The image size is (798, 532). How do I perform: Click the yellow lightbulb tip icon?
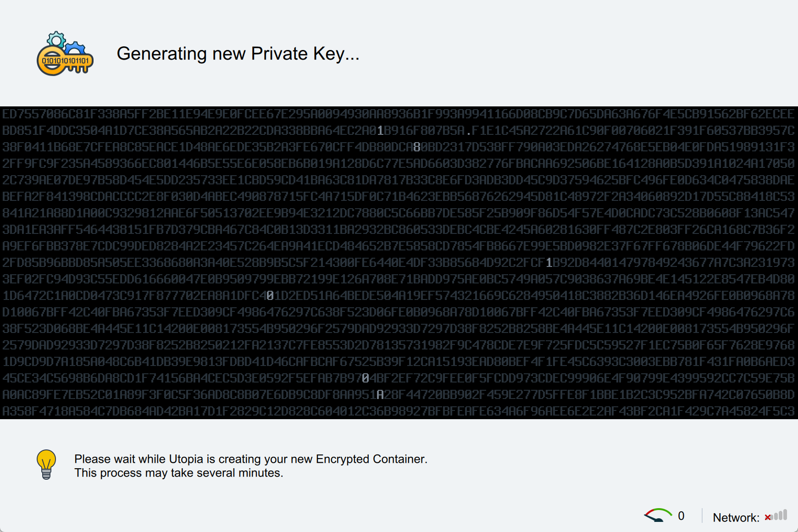coord(46,464)
